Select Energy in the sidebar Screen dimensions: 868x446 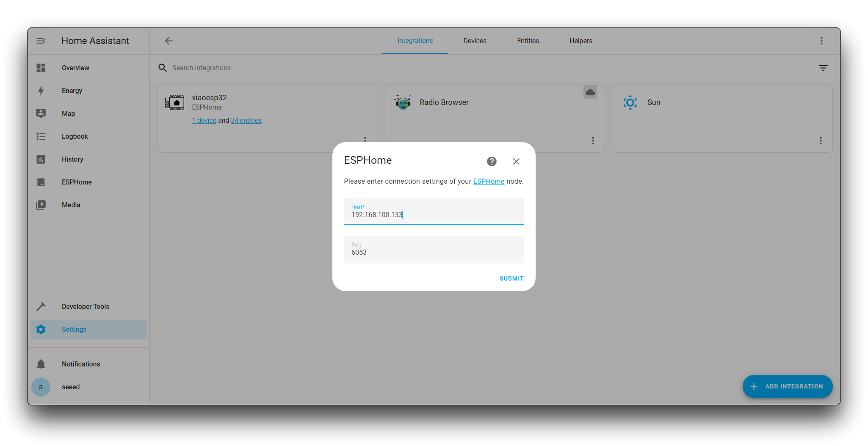(88, 91)
